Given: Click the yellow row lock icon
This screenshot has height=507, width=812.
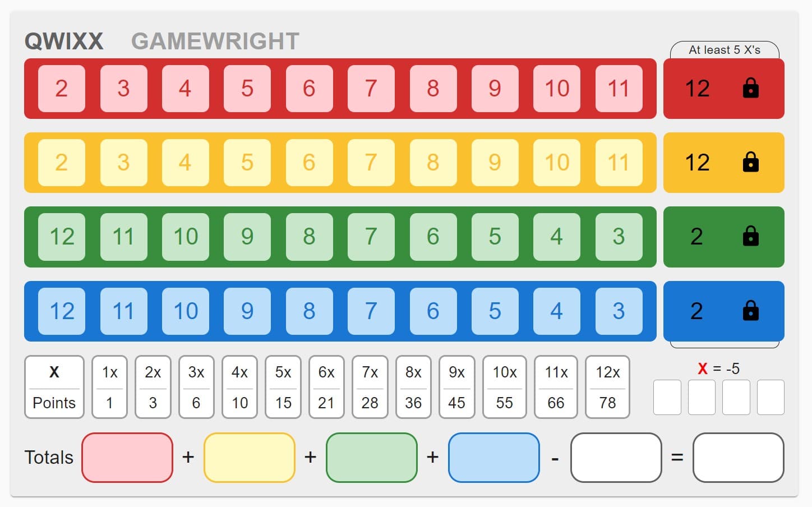Looking at the screenshot, I should 750,162.
